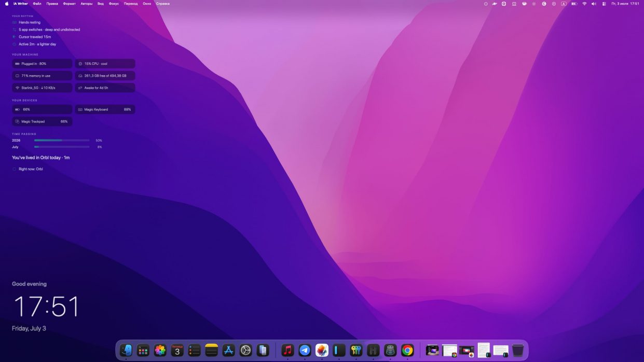
Task: Click the Magic Keyboard 88% tile
Action: [x=105, y=109]
